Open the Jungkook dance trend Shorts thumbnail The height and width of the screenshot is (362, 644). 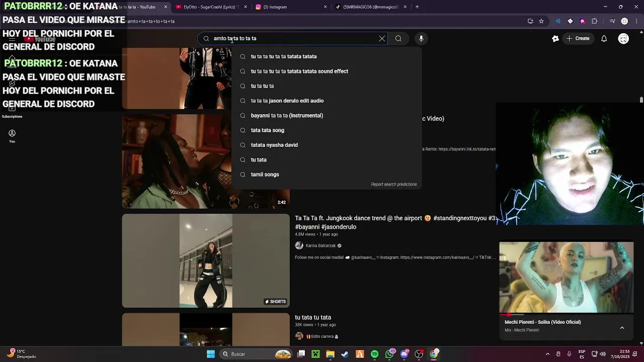click(206, 261)
